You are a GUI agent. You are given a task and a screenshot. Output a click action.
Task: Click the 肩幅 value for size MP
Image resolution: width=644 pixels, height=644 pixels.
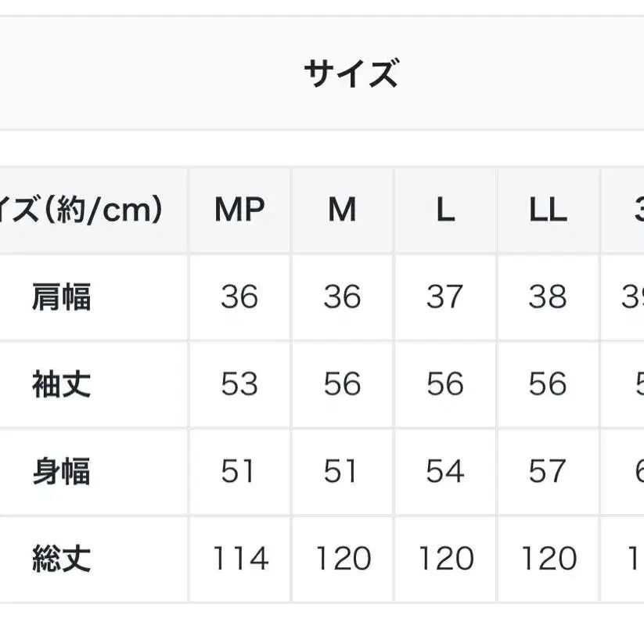coord(239,297)
